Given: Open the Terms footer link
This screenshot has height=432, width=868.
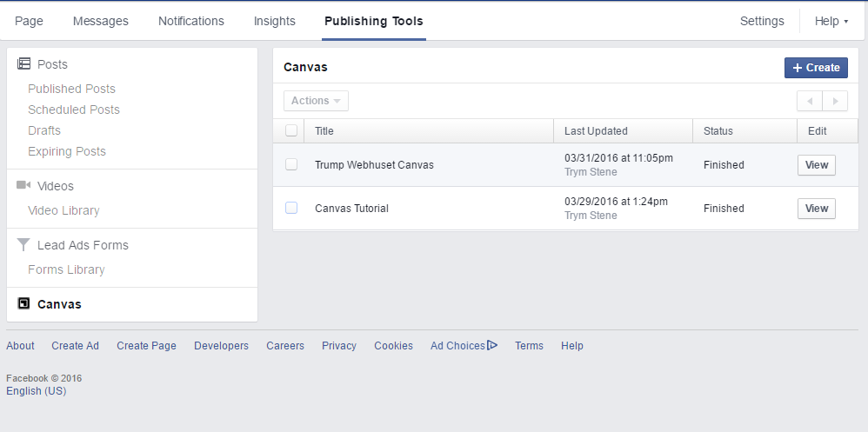Looking at the screenshot, I should click(529, 346).
